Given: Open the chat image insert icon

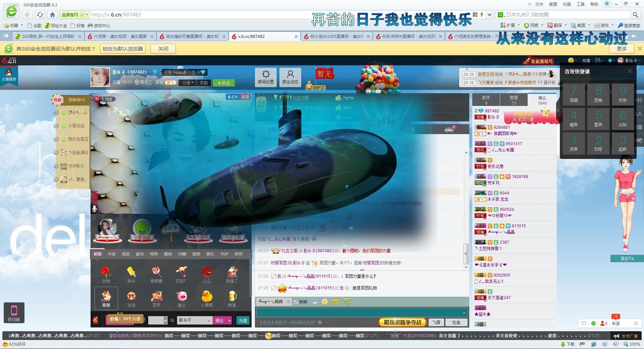Looking at the screenshot, I should point(314,302).
